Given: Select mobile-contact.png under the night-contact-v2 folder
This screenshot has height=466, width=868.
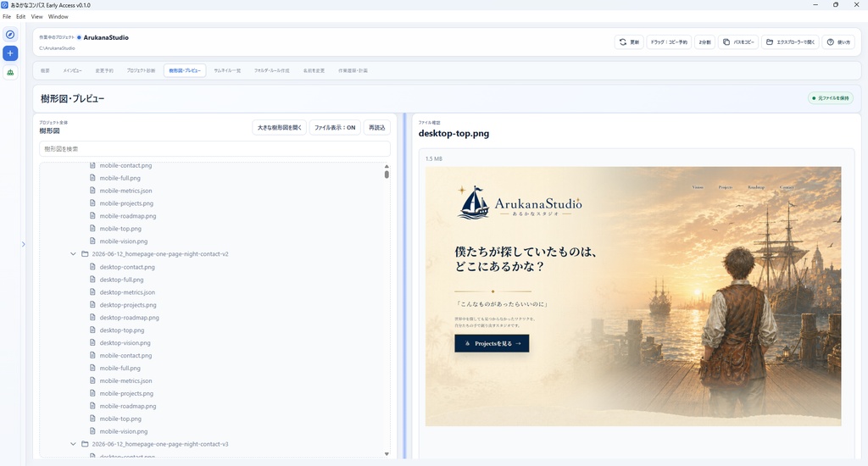Looking at the screenshot, I should pos(125,356).
